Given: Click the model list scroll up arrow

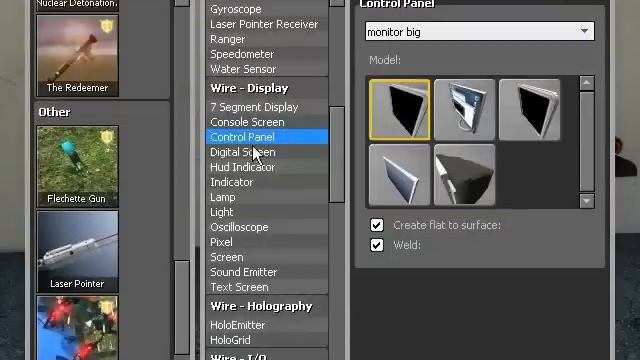Looking at the screenshot, I should tap(587, 83).
